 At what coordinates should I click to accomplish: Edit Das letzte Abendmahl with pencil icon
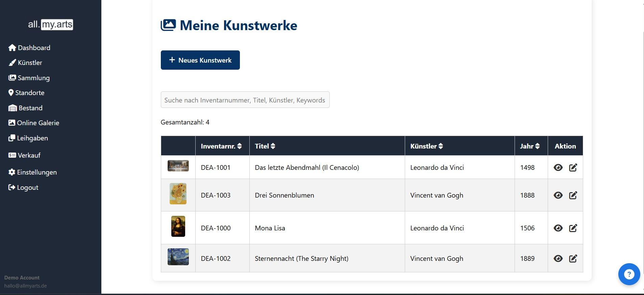coord(573,167)
